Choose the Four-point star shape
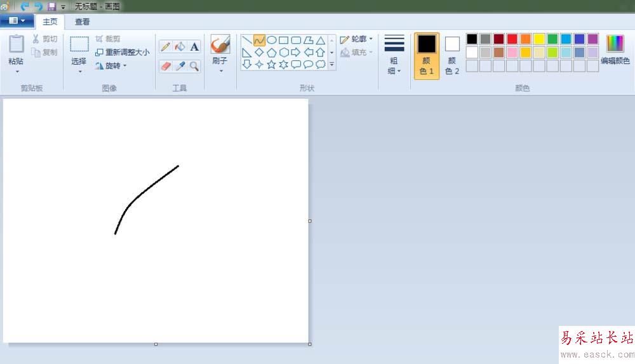635x364 pixels. (259, 64)
